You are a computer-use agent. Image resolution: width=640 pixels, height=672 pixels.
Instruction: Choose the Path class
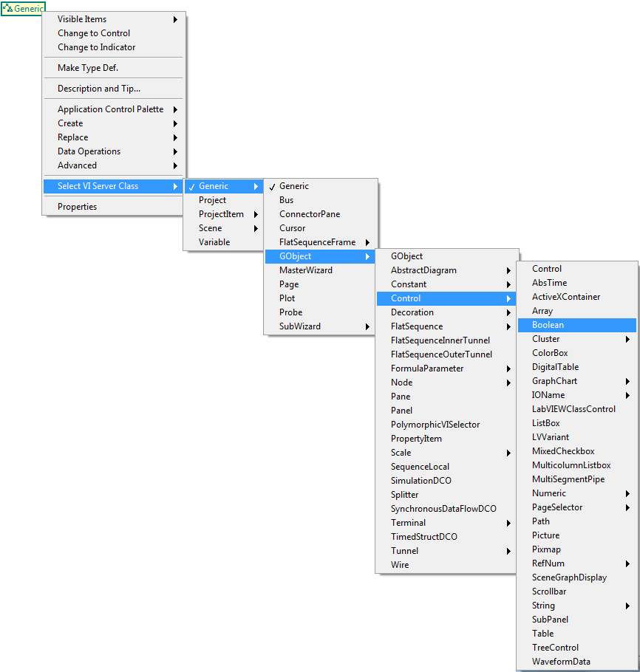point(577,521)
